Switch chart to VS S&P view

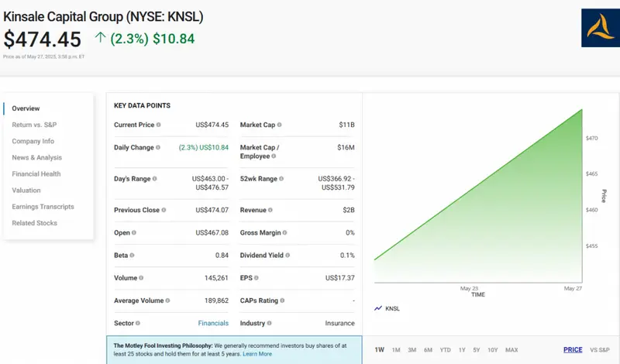600,350
